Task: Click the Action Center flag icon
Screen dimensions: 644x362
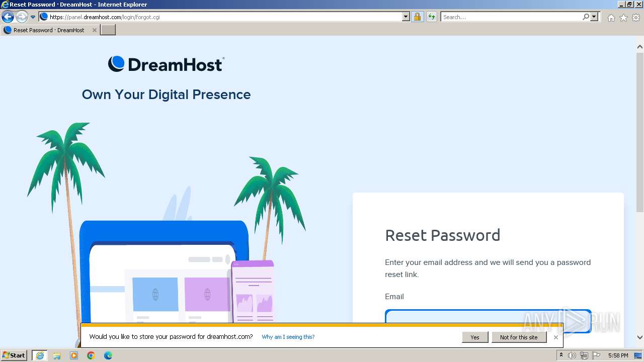Action: pos(596,355)
